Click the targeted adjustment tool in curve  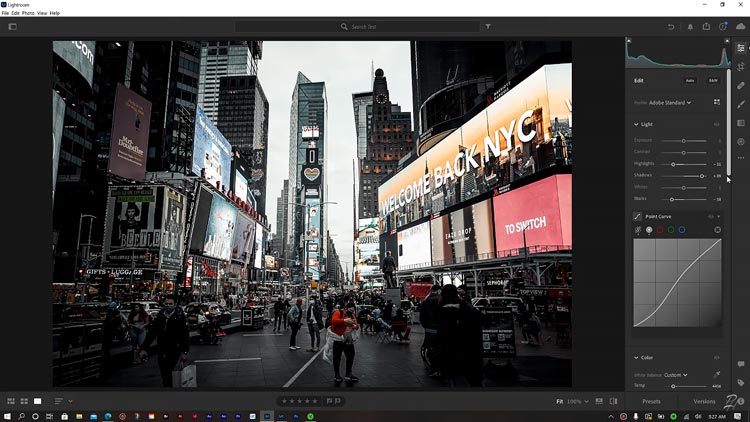click(x=717, y=230)
